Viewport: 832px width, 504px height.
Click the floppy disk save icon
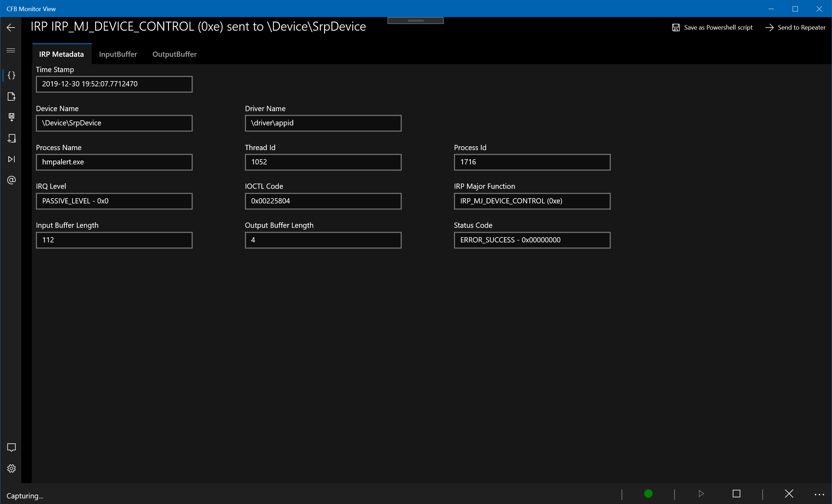pyautogui.click(x=676, y=28)
